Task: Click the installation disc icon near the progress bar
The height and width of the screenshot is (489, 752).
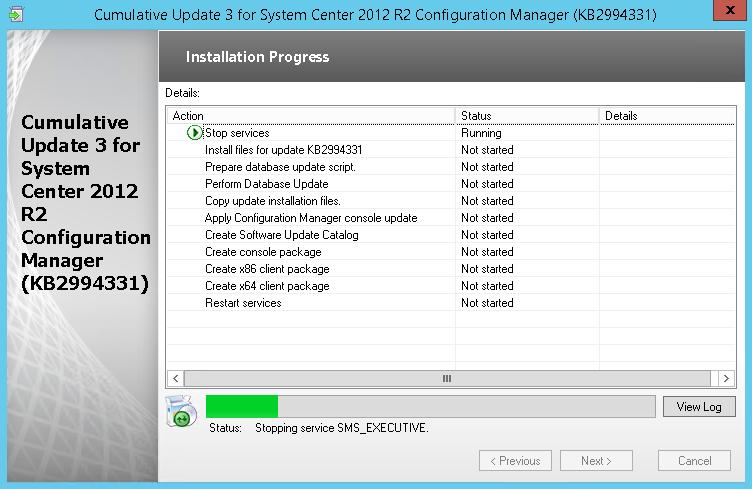Action: pyautogui.click(x=181, y=411)
